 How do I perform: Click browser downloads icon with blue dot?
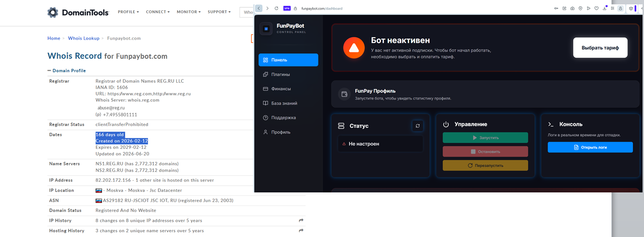(x=605, y=8)
